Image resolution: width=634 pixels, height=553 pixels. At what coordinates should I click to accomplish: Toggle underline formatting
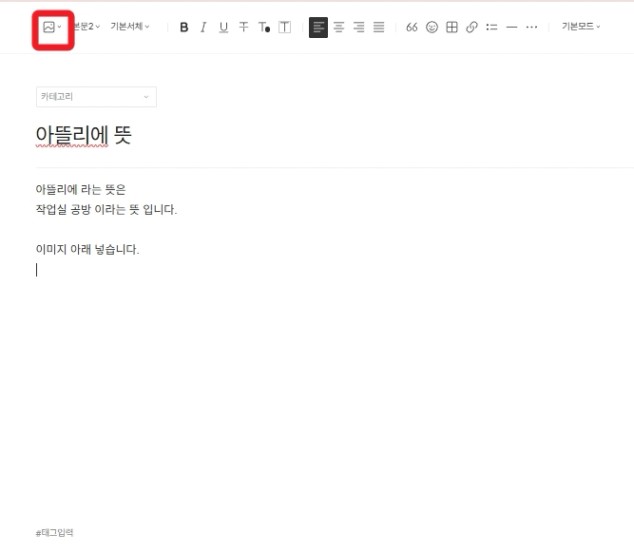click(223, 27)
